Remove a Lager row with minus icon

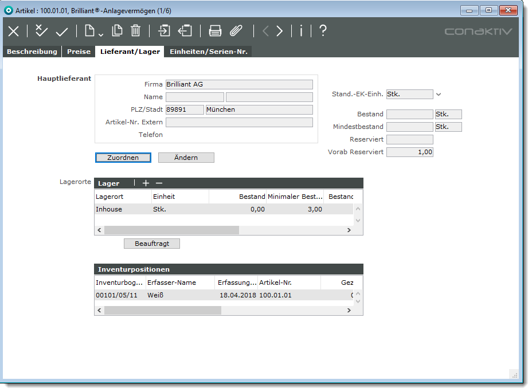(159, 183)
